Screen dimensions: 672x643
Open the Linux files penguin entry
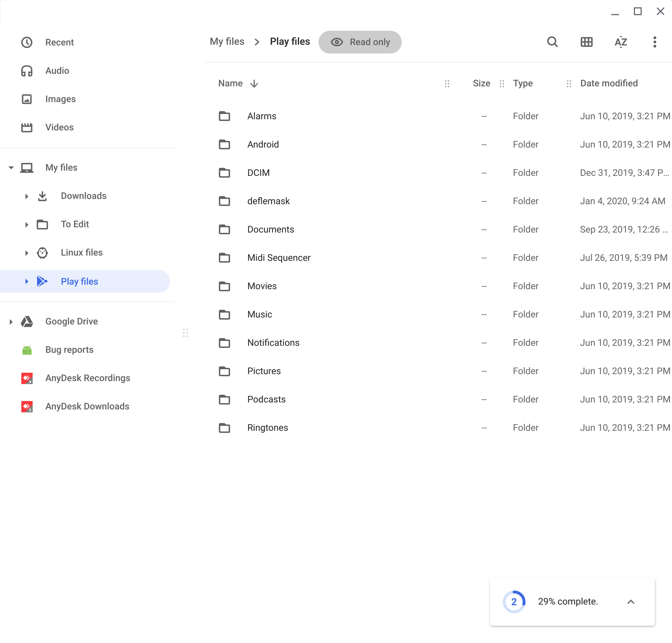(81, 252)
